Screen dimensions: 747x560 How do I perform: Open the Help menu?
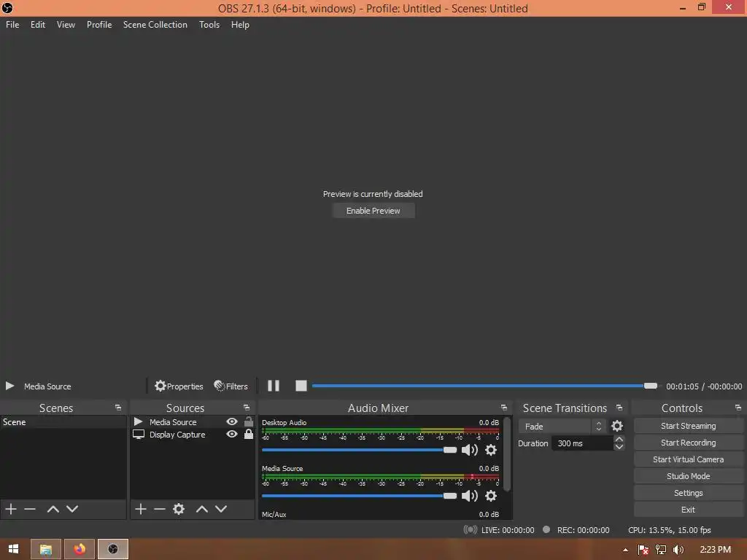pyautogui.click(x=240, y=25)
